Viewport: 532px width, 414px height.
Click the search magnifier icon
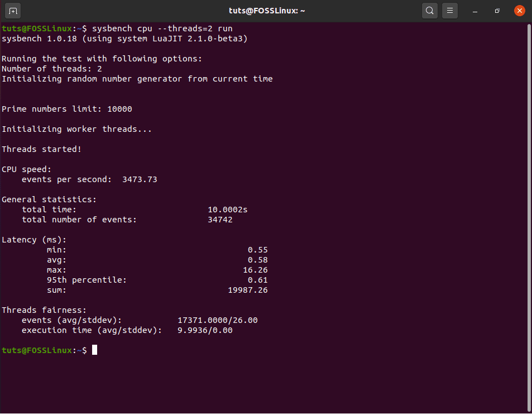(429, 10)
